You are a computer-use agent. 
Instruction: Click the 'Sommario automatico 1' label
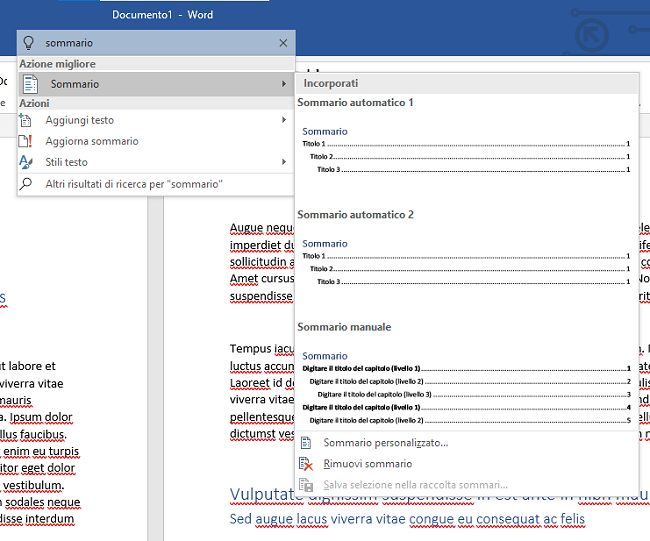(x=355, y=102)
